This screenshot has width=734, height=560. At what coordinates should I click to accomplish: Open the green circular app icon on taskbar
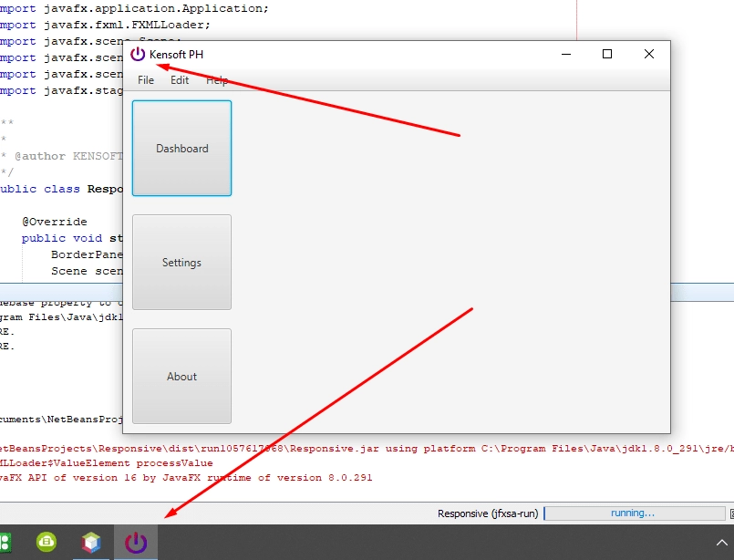coord(46,542)
